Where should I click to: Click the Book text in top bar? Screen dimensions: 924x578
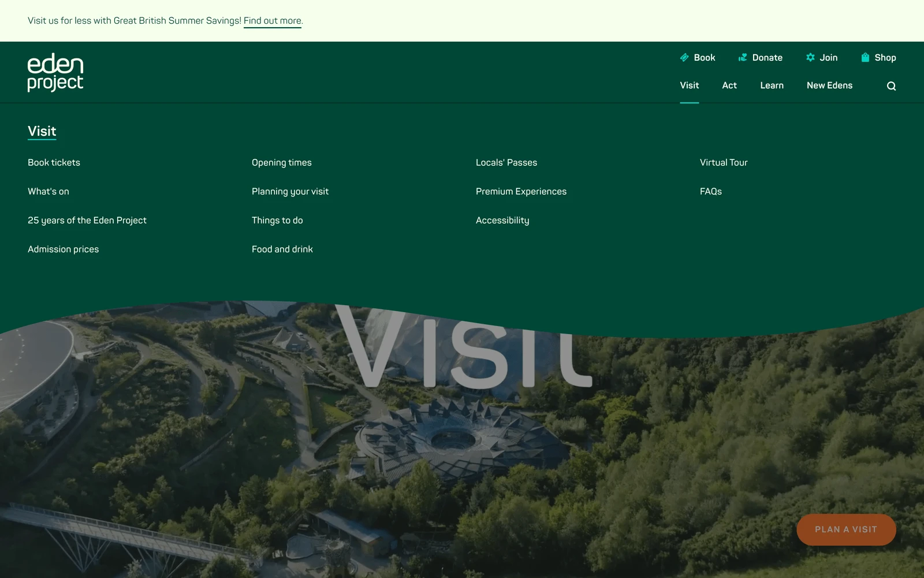pyautogui.click(x=705, y=58)
